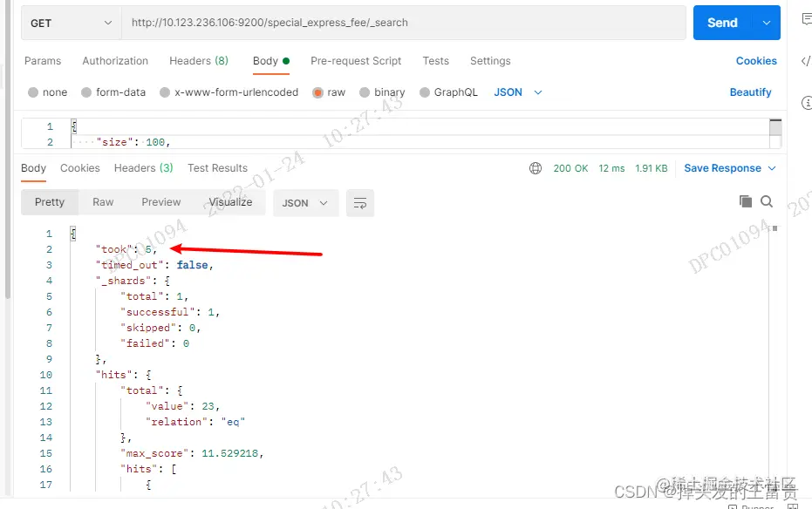Switch to the Pretty response view
This screenshot has width=812, height=509.
50,202
